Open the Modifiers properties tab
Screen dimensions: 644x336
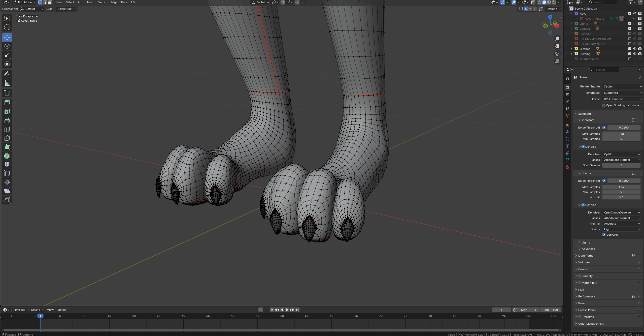(567, 132)
